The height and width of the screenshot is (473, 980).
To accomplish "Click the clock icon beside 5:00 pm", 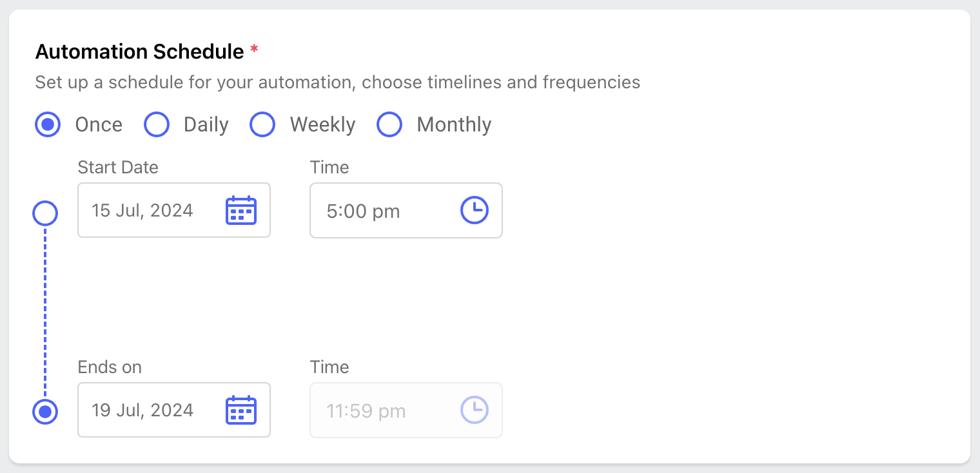I will [x=475, y=211].
